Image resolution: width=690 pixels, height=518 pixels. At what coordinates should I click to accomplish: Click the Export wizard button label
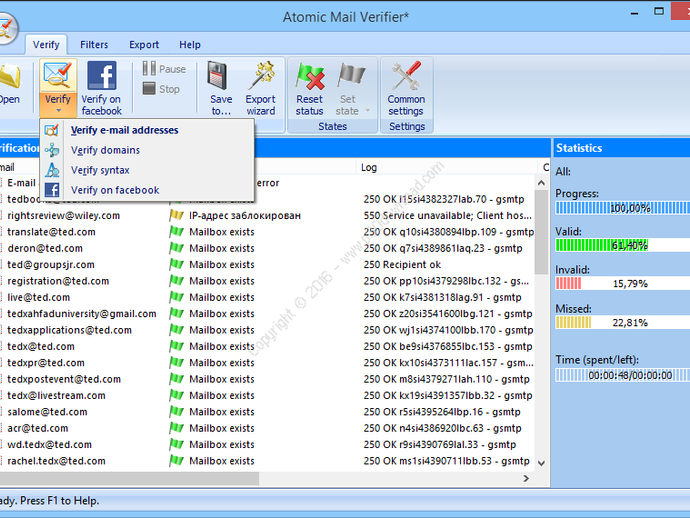tap(261, 105)
